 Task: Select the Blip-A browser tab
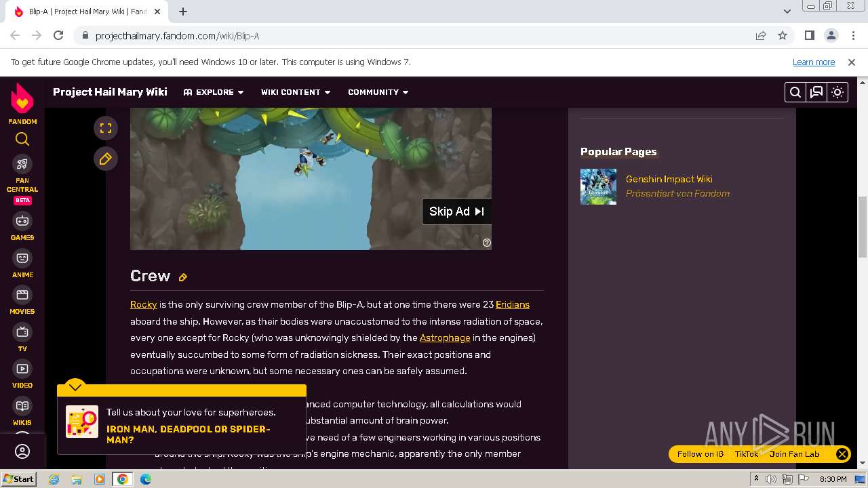tap(88, 12)
